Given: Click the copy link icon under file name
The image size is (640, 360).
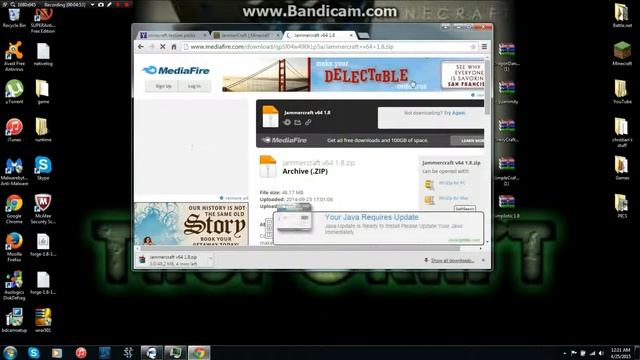Looking at the screenshot, I should pos(308,122).
